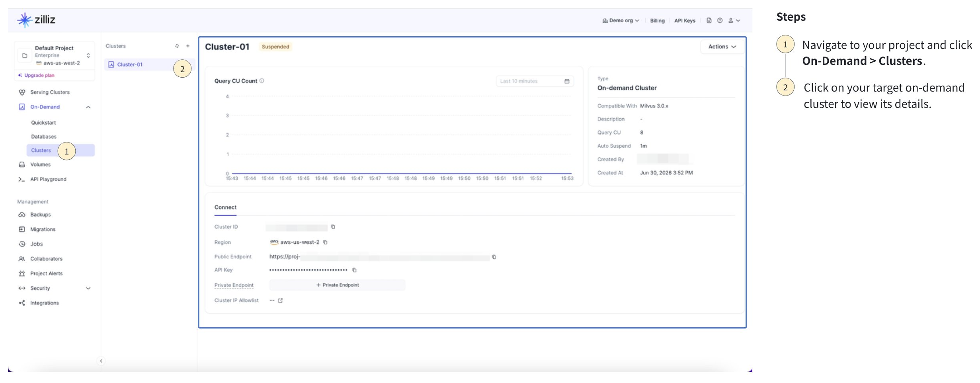Open the Actions dropdown for Cluster-01

pos(722,47)
